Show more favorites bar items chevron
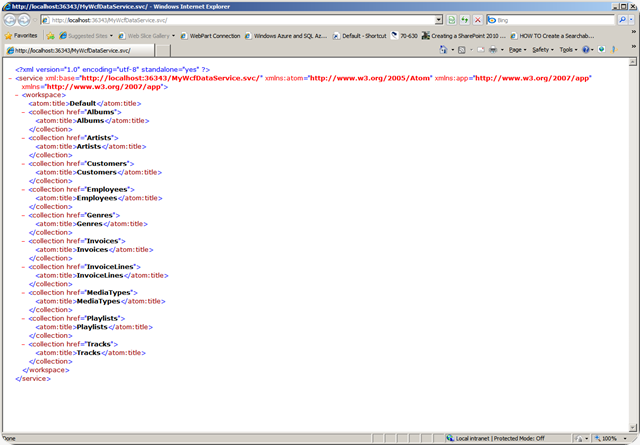The width and height of the screenshot is (640, 445). pyautogui.click(x=633, y=31)
